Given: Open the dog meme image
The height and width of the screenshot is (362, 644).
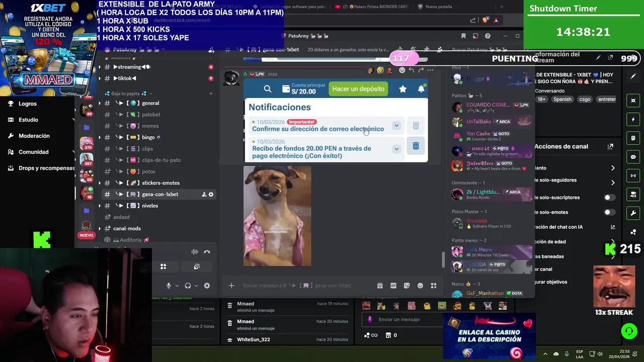Looking at the screenshot, I should pos(277,216).
